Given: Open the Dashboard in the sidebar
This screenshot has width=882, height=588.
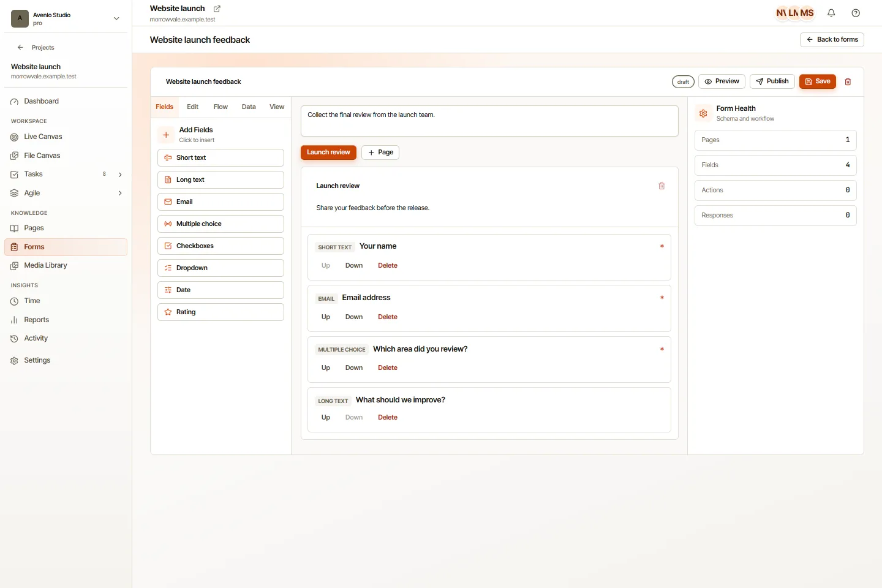Looking at the screenshot, I should (x=66, y=101).
